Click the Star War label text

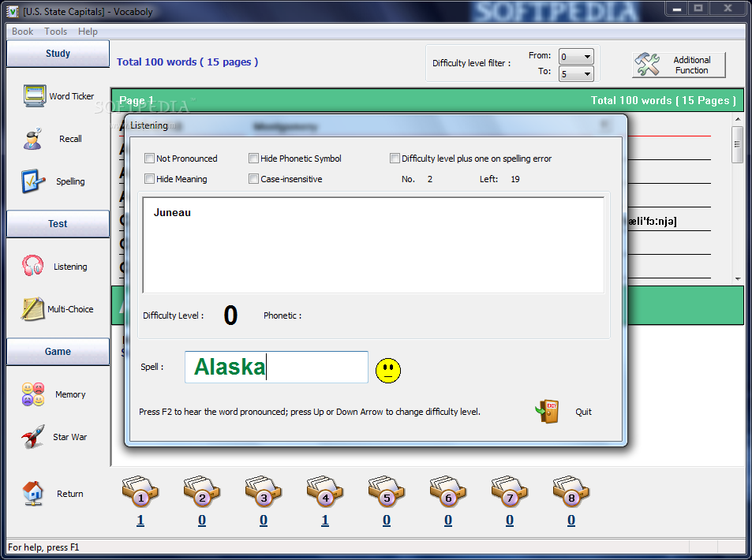pos(70,437)
